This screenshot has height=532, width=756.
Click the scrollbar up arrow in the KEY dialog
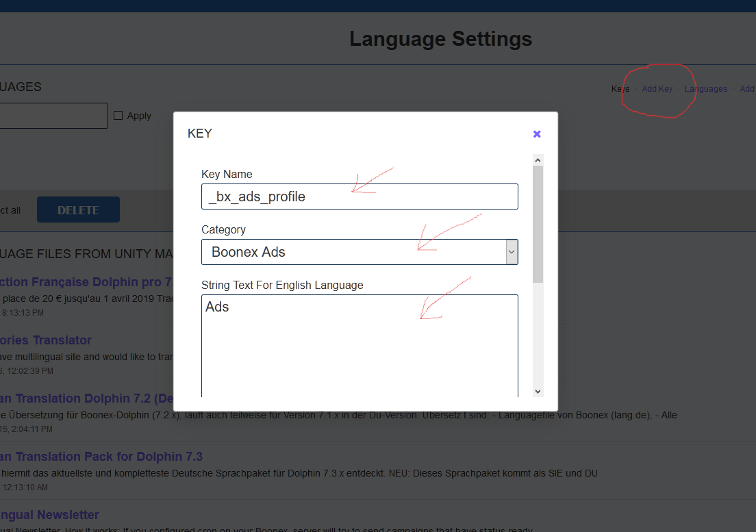538,160
